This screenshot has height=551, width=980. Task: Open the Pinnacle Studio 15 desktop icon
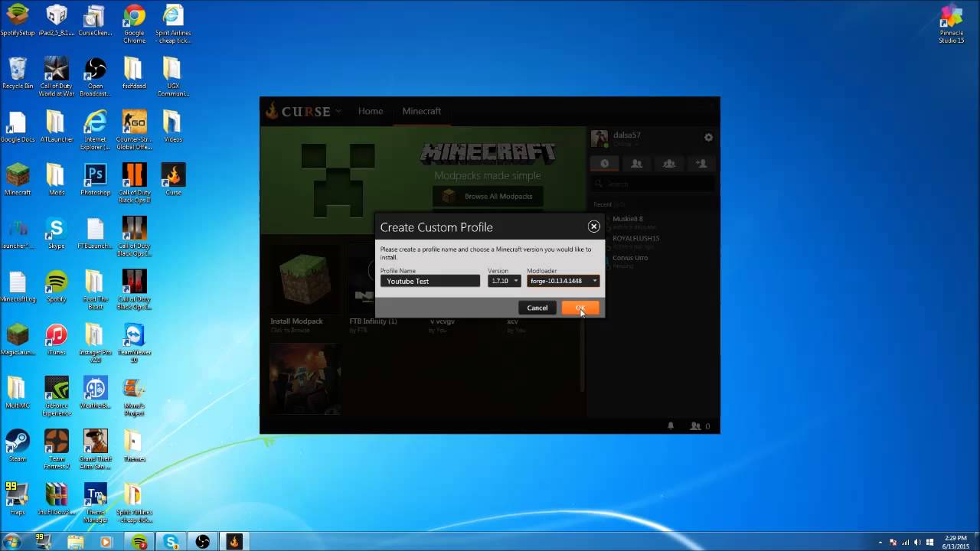pos(952,23)
